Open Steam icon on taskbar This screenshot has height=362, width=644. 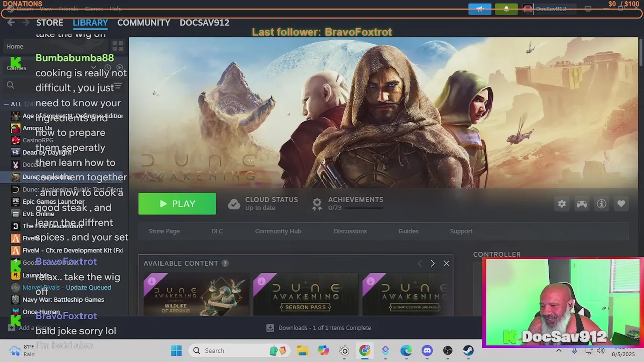[x=468, y=351]
